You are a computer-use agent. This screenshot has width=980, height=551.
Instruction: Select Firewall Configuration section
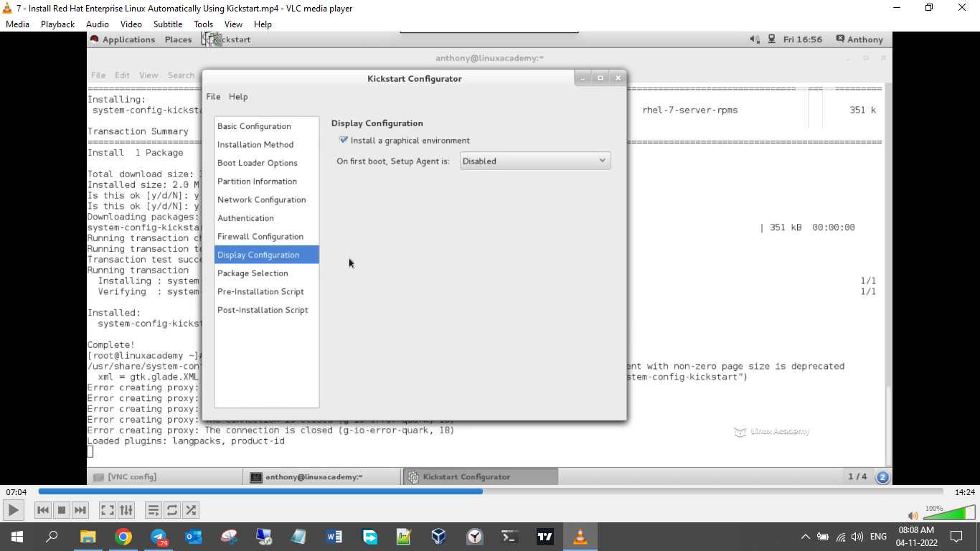coord(266,236)
